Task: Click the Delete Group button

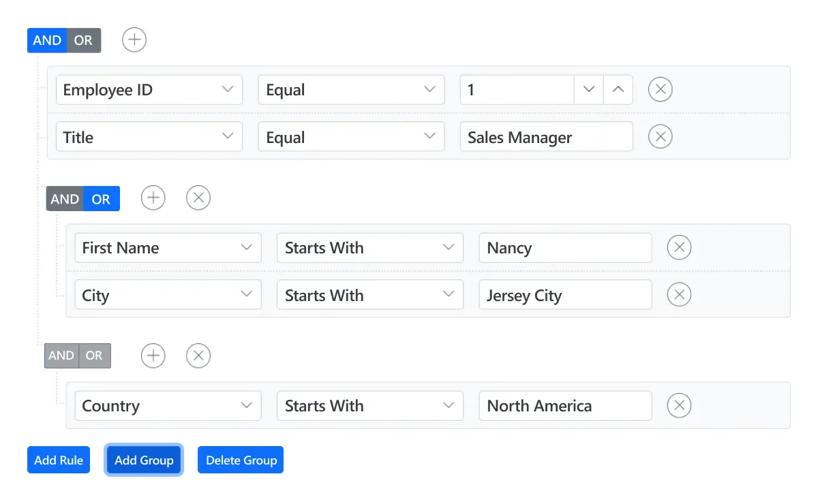Action: [x=240, y=460]
